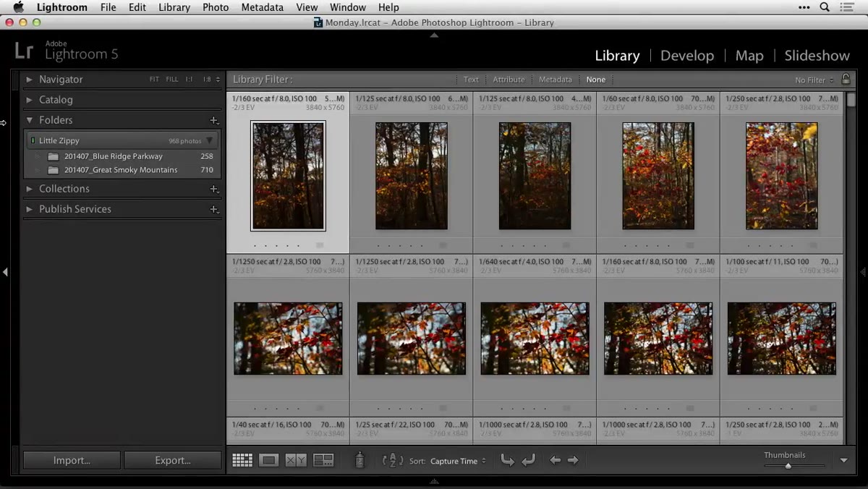This screenshot has width=868, height=489.
Task: Set Navigator zoom to 1:1
Action: [189, 80]
